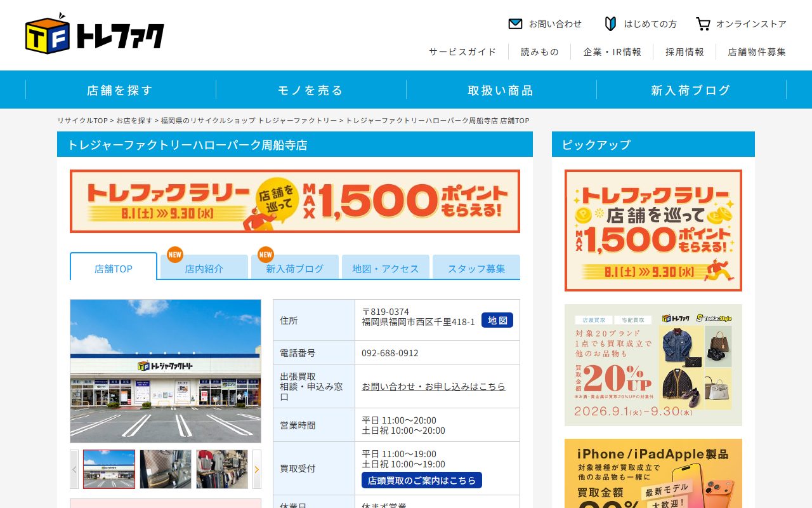Select 店舗を探す in main navigation
Image resolution: width=812 pixels, height=508 pixels.
(121, 90)
